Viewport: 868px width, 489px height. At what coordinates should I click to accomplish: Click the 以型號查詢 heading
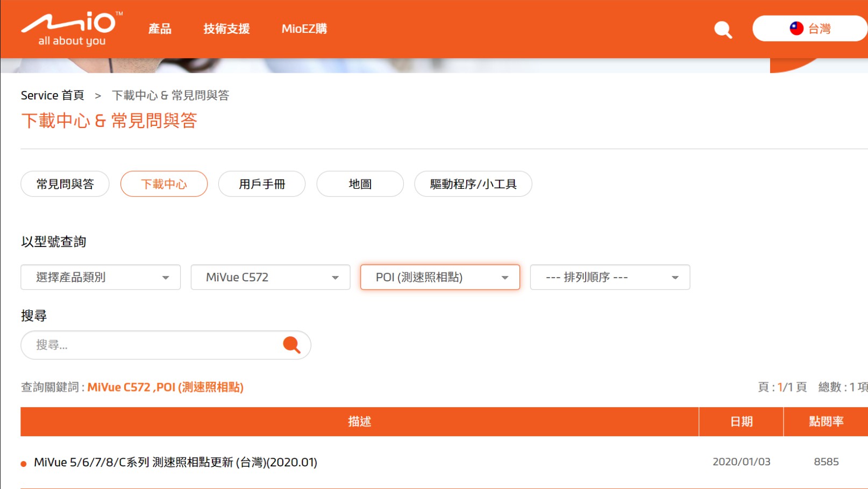[x=54, y=242]
